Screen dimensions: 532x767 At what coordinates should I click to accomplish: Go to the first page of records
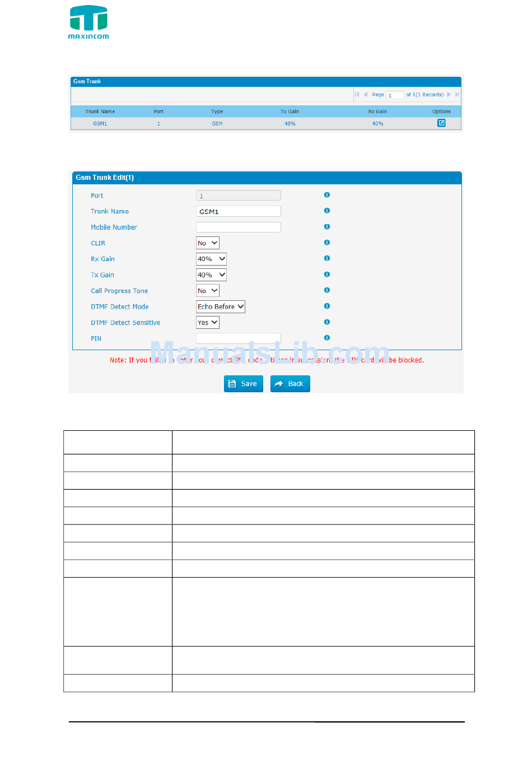click(357, 95)
